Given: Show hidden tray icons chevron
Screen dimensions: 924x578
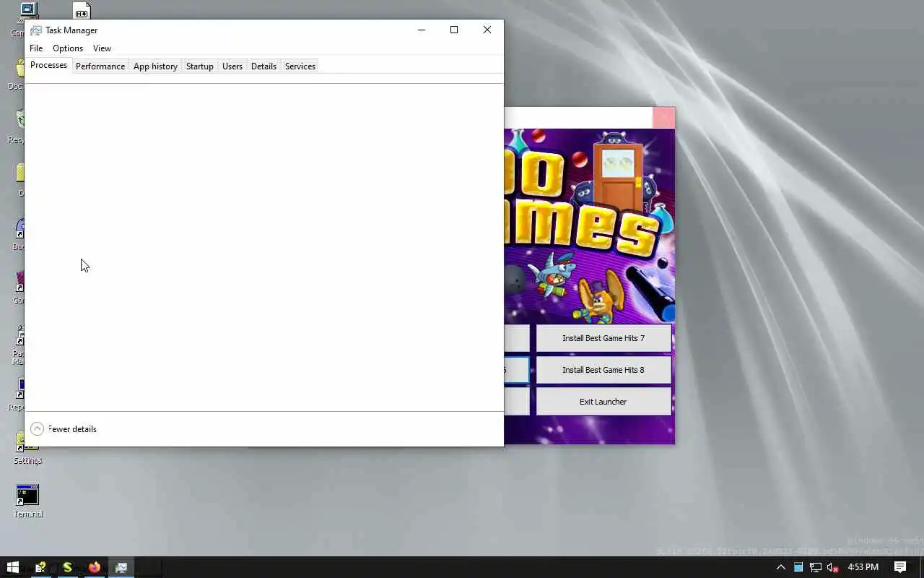Looking at the screenshot, I should [781, 567].
